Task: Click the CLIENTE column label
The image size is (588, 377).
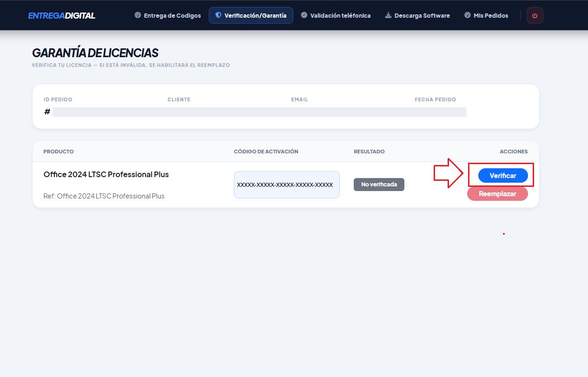Action: (179, 99)
